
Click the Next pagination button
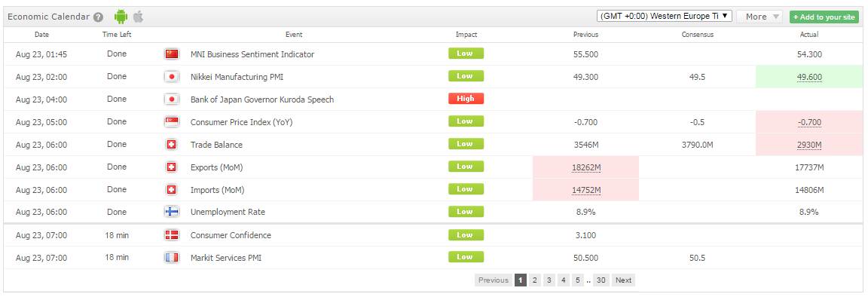pos(623,280)
